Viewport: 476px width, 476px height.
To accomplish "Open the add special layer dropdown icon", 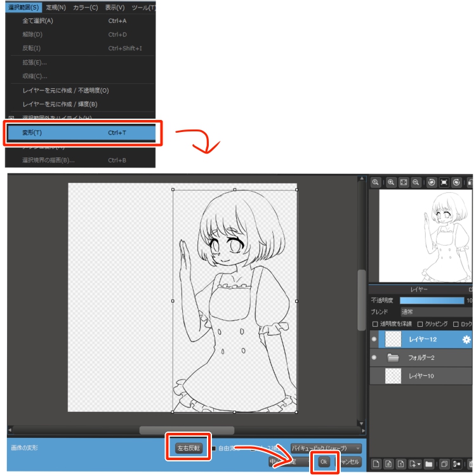I will pos(414,464).
